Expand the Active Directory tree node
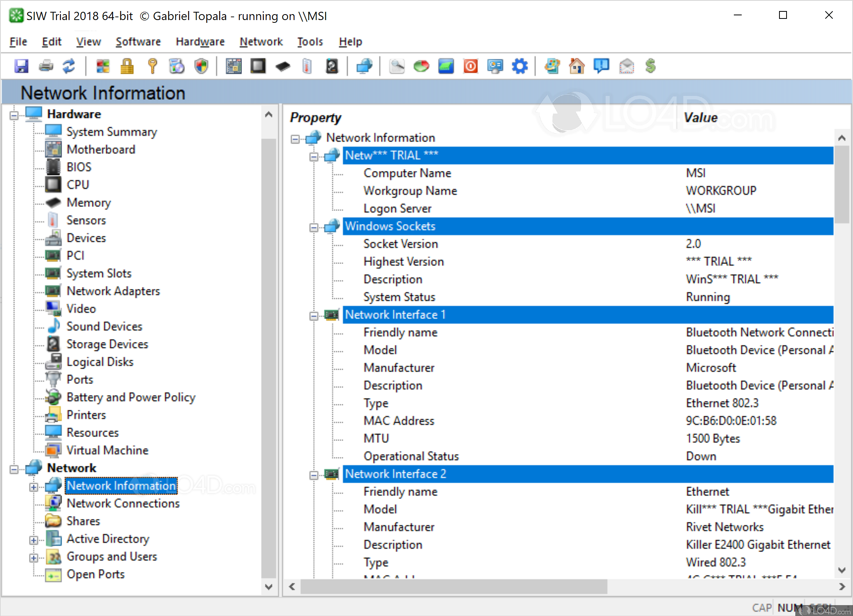The image size is (853, 616). click(x=34, y=540)
